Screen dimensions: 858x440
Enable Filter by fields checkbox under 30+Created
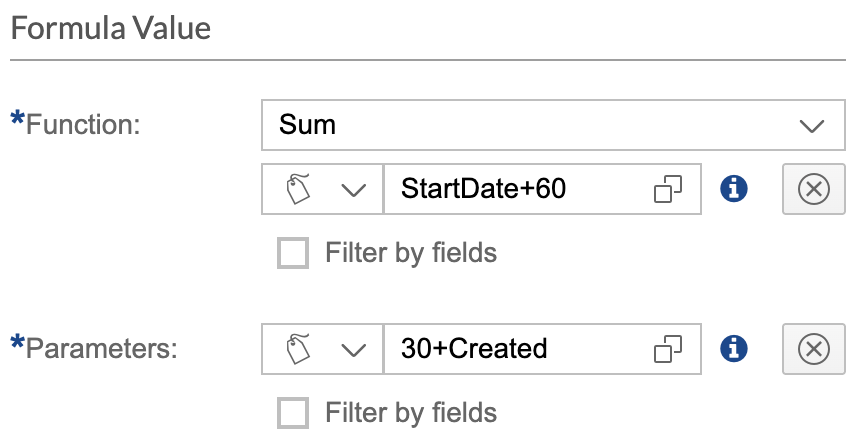[293, 411]
